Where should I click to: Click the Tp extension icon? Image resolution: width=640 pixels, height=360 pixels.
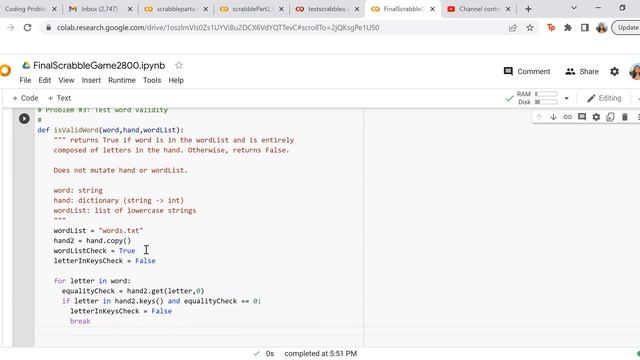[x=551, y=28]
